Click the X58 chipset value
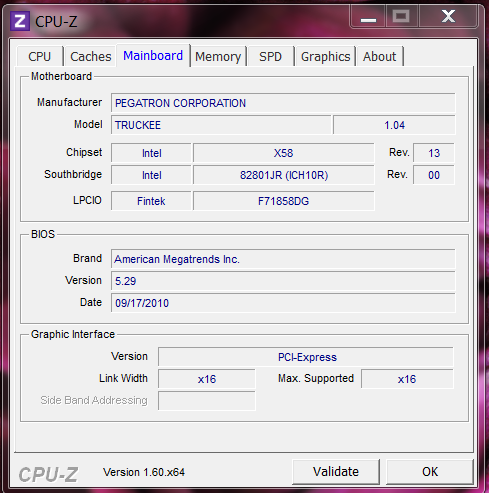The height and width of the screenshot is (493, 489). point(284,153)
